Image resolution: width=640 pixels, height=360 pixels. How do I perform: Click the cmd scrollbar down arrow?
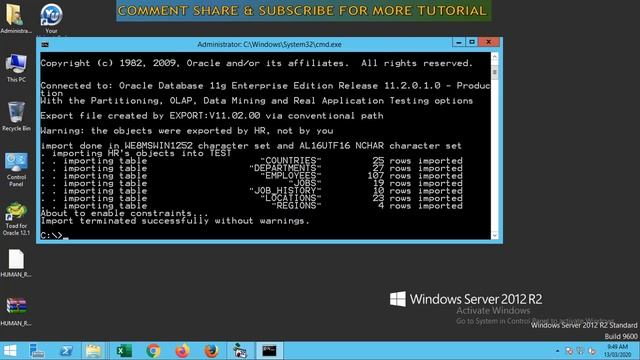coord(495,235)
